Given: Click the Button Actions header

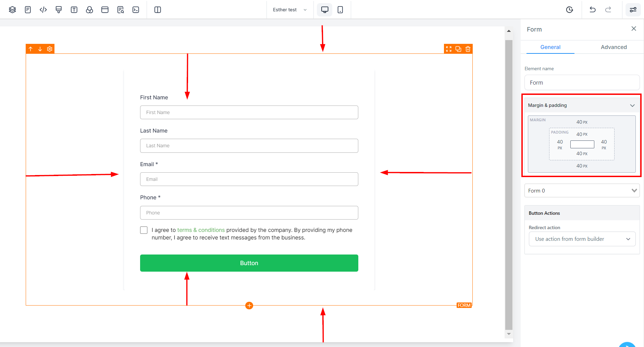Looking at the screenshot, I should pyautogui.click(x=582, y=213).
